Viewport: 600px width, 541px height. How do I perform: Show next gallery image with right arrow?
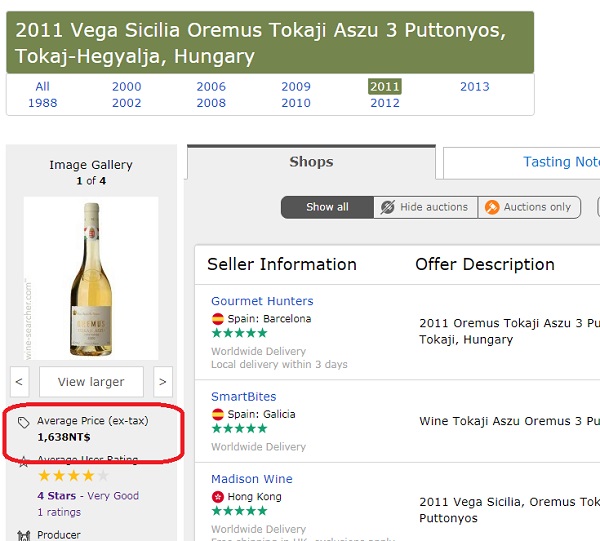[x=163, y=382]
